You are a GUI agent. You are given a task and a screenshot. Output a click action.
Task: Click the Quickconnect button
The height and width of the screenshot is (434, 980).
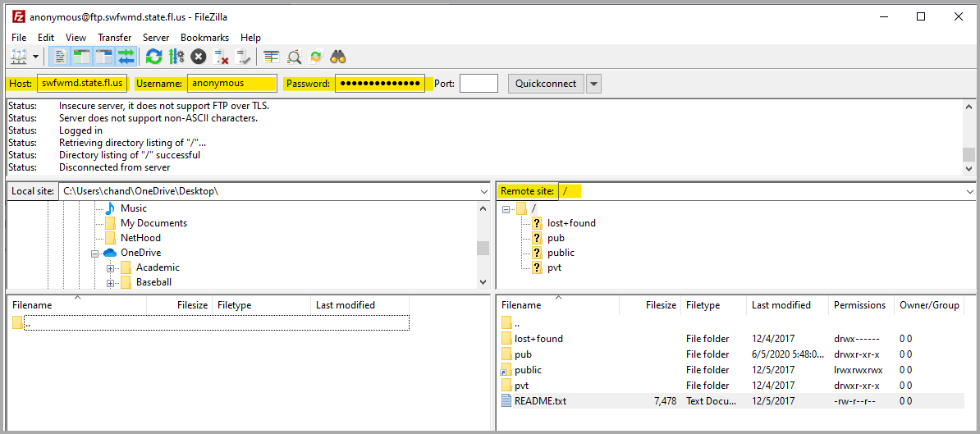tap(546, 84)
